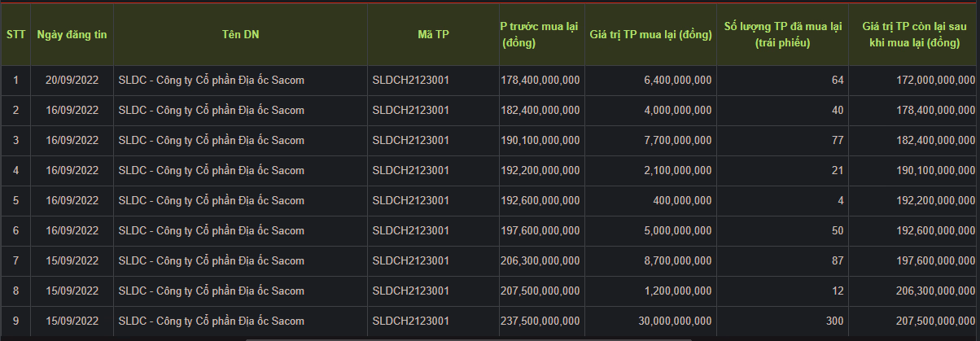Sort by the STT column header
Viewport: 980px width, 341px height.
point(15,34)
